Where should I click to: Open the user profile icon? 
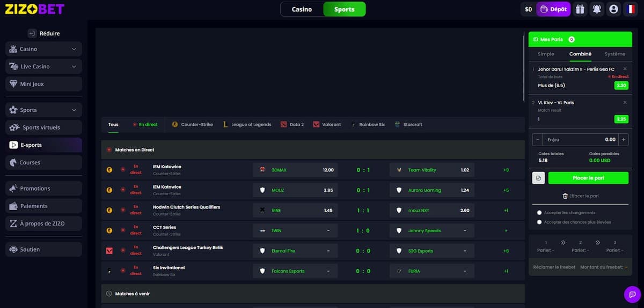tap(613, 9)
